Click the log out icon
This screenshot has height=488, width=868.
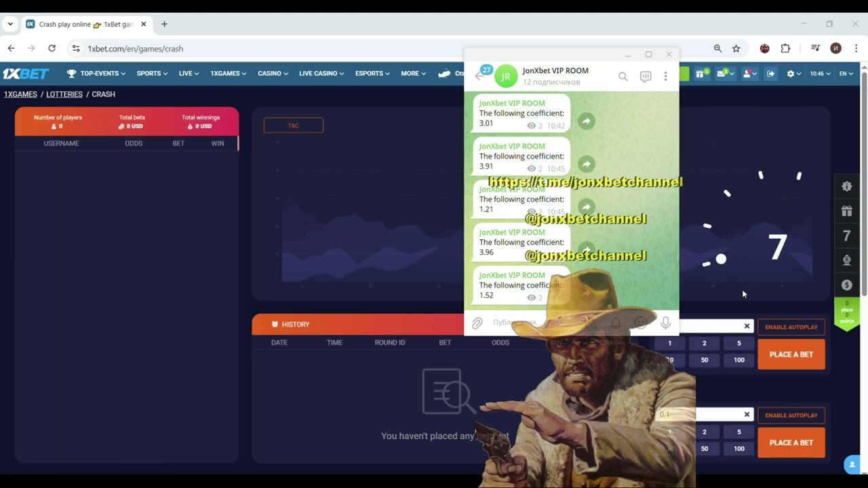770,73
